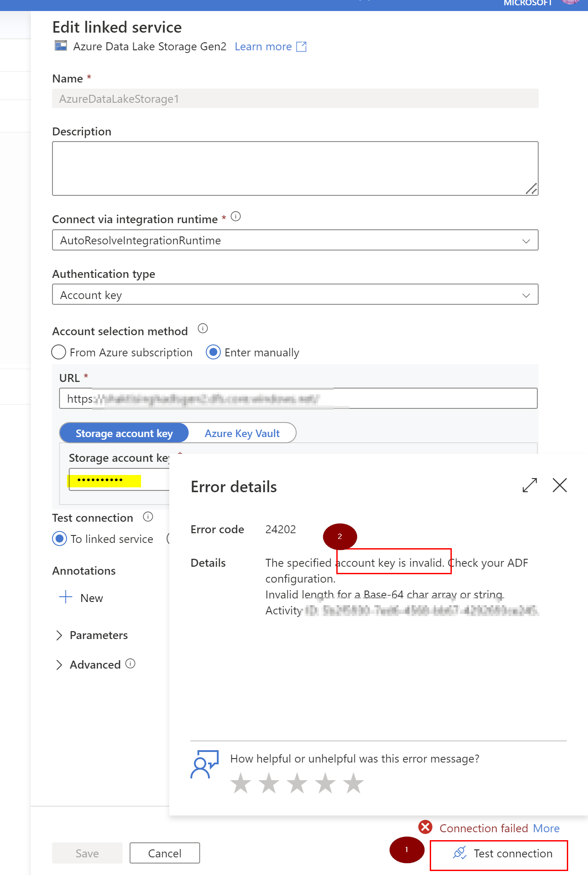Screen dimensions: 588x875
Task: Click the disabled Save button
Action: pos(87,853)
